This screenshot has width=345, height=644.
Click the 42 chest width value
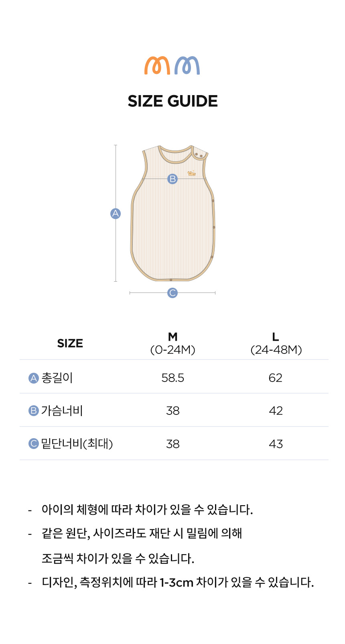click(x=276, y=411)
